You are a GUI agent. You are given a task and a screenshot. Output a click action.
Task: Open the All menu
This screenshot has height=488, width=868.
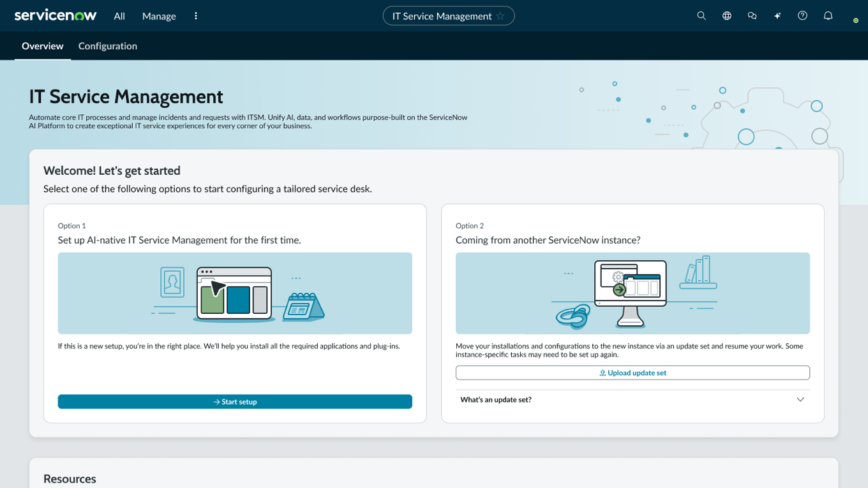(x=119, y=16)
